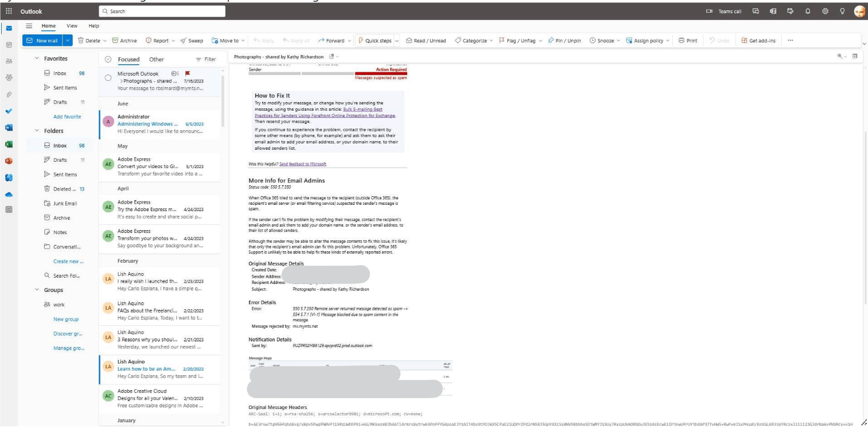Screen dimensions: 868x432
Task: Open Calendar from the left app rail
Action: click(x=9, y=44)
